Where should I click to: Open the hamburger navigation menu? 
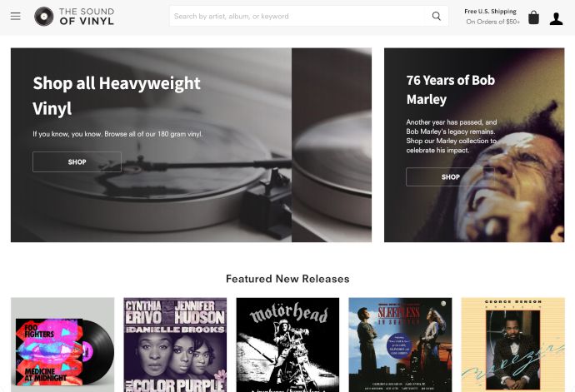(15, 16)
